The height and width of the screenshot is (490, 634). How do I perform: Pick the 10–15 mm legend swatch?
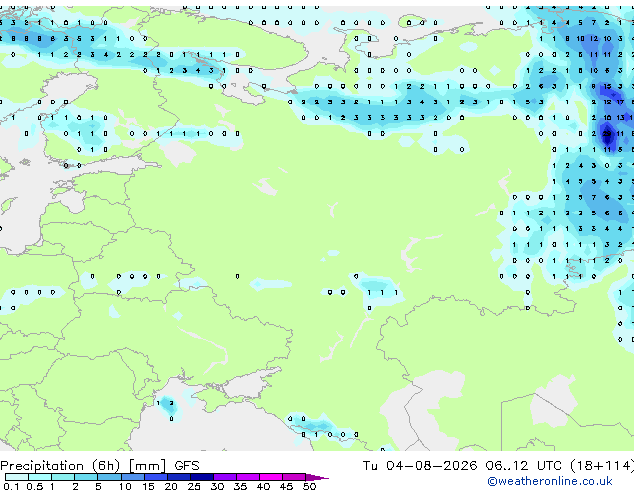click(132, 477)
